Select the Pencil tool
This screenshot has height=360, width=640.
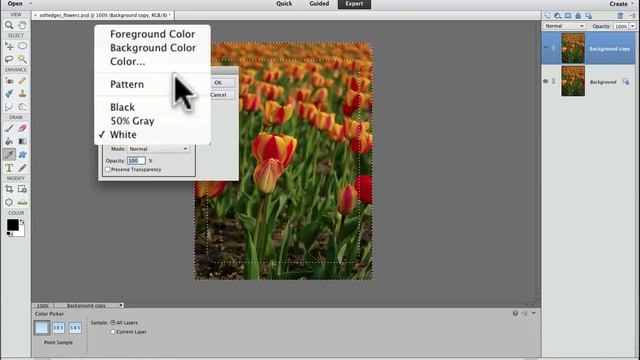click(x=22, y=168)
